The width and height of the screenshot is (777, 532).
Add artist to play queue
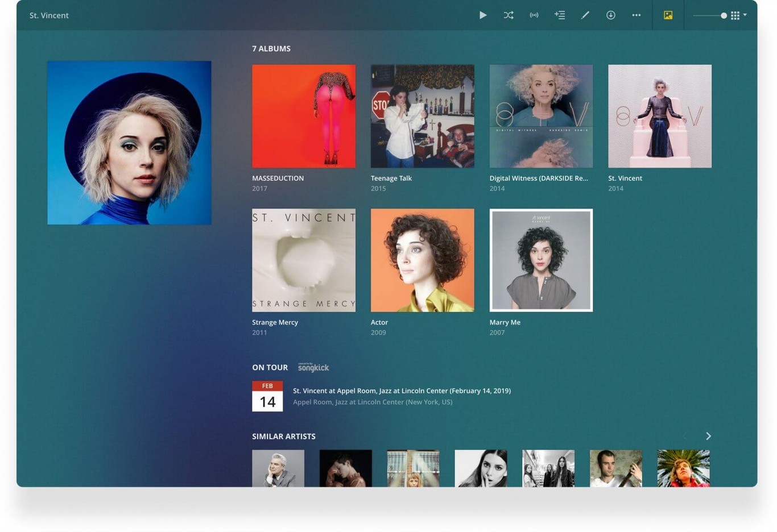coord(560,15)
